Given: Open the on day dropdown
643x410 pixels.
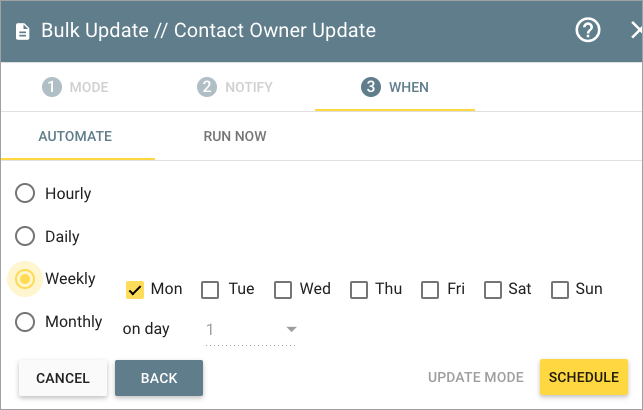Looking at the screenshot, I should (x=251, y=330).
